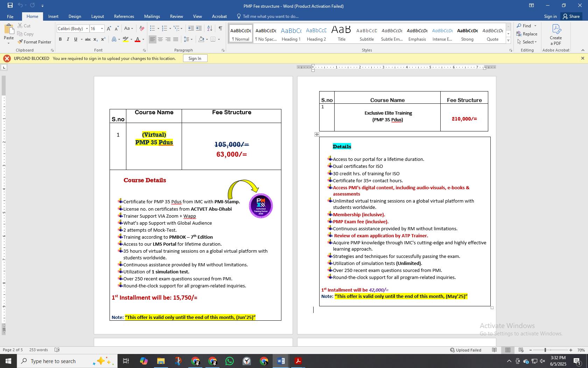Apply the Heading 1 style
The height and width of the screenshot is (368, 588).
point(291,34)
